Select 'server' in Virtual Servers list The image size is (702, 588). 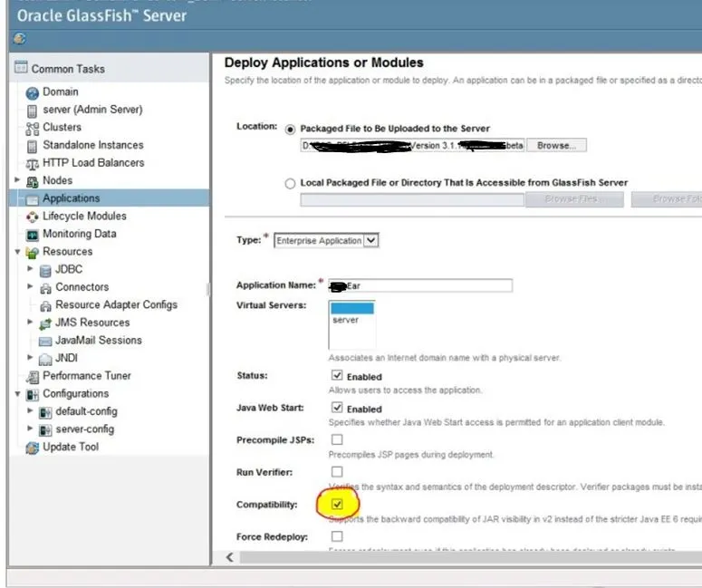click(345, 320)
